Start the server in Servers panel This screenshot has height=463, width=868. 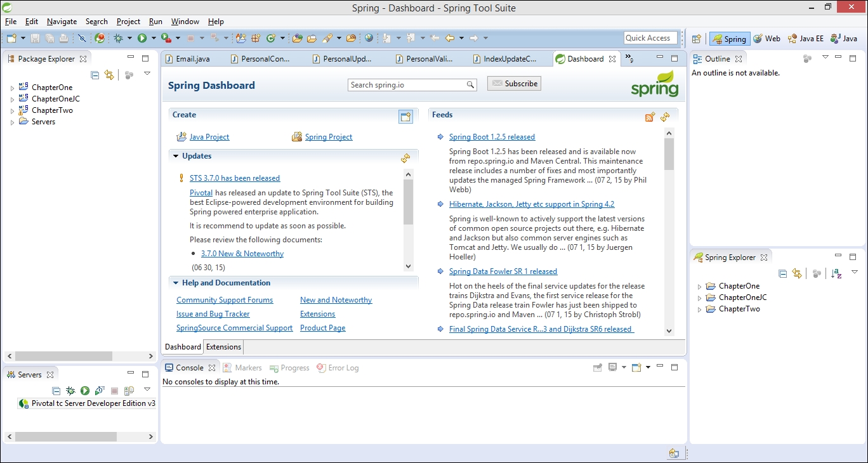click(84, 391)
